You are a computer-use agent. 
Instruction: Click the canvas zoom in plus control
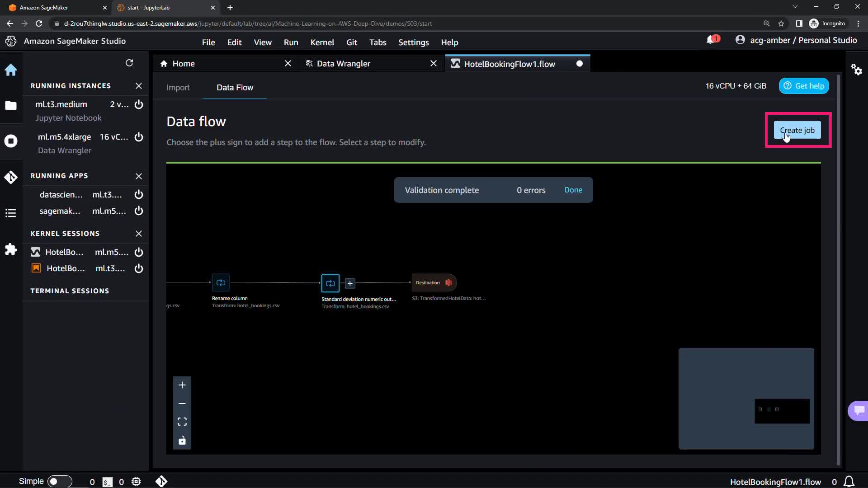182,385
